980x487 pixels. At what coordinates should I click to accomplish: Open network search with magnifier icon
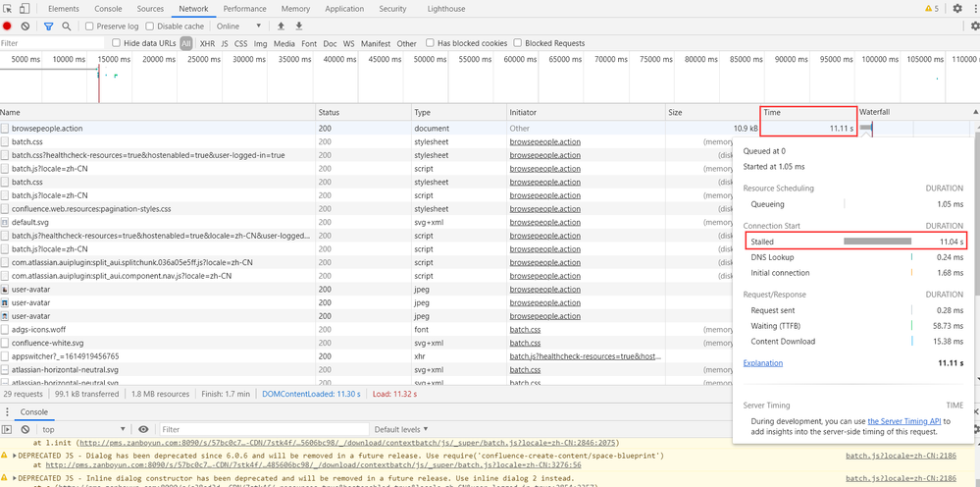click(66, 27)
